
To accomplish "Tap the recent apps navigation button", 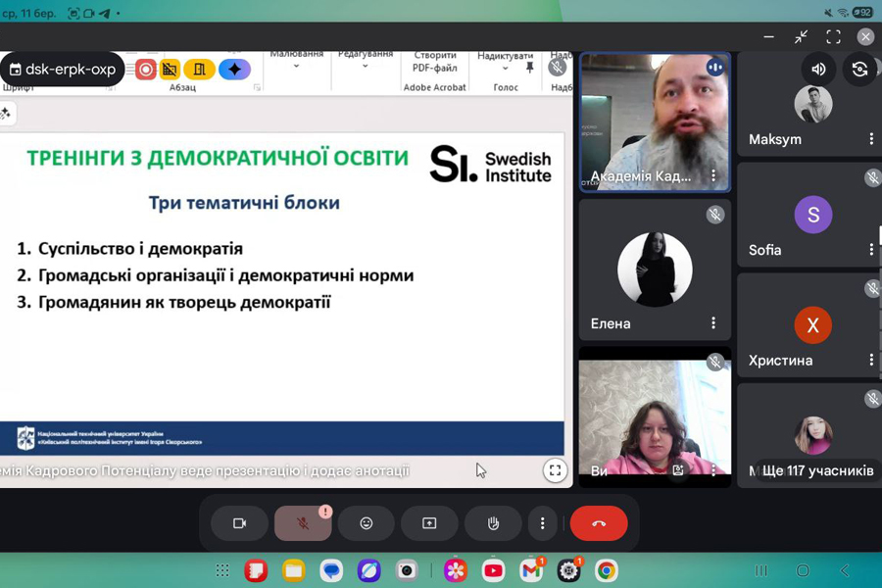I will [x=761, y=570].
